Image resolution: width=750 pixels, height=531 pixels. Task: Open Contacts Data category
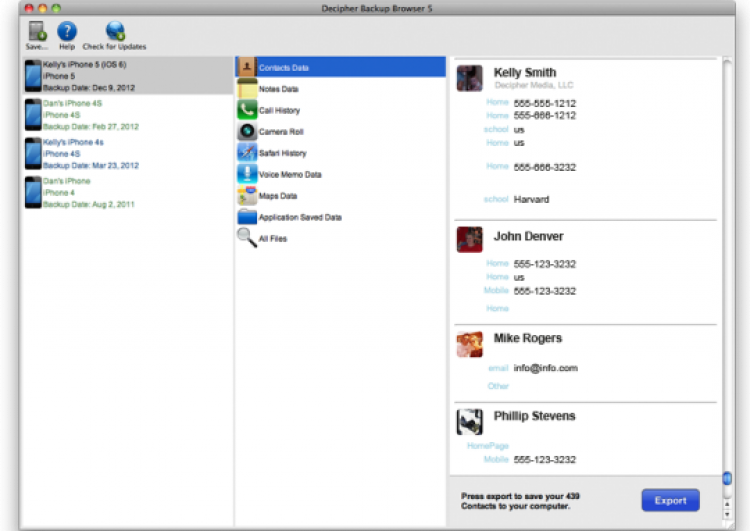click(341, 67)
